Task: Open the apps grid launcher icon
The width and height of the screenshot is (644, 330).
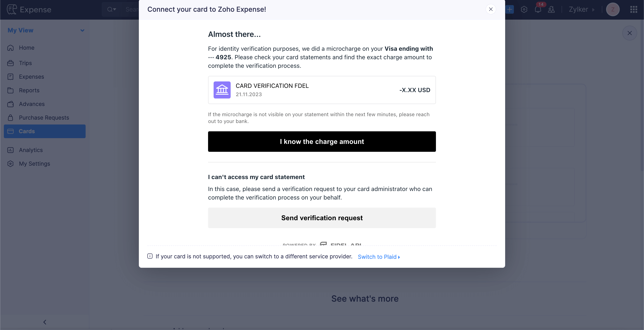Action: pos(634,10)
